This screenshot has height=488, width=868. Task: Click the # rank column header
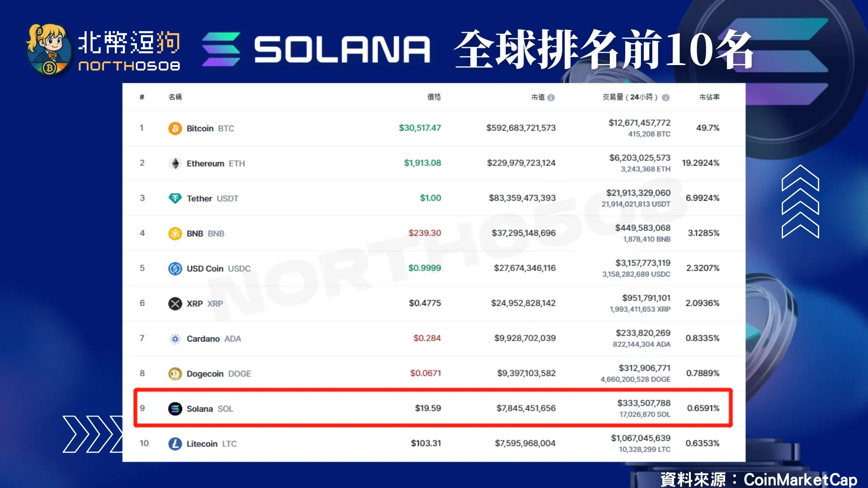[x=142, y=97]
